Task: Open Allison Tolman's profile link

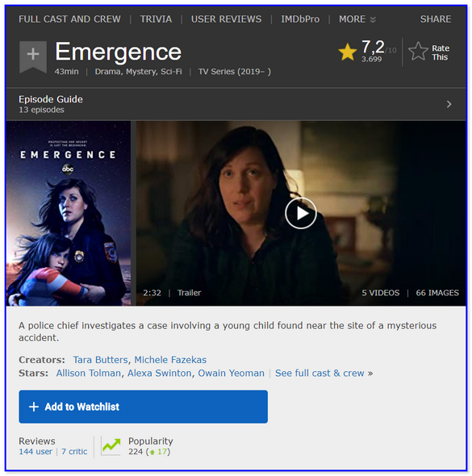Action: (x=88, y=373)
